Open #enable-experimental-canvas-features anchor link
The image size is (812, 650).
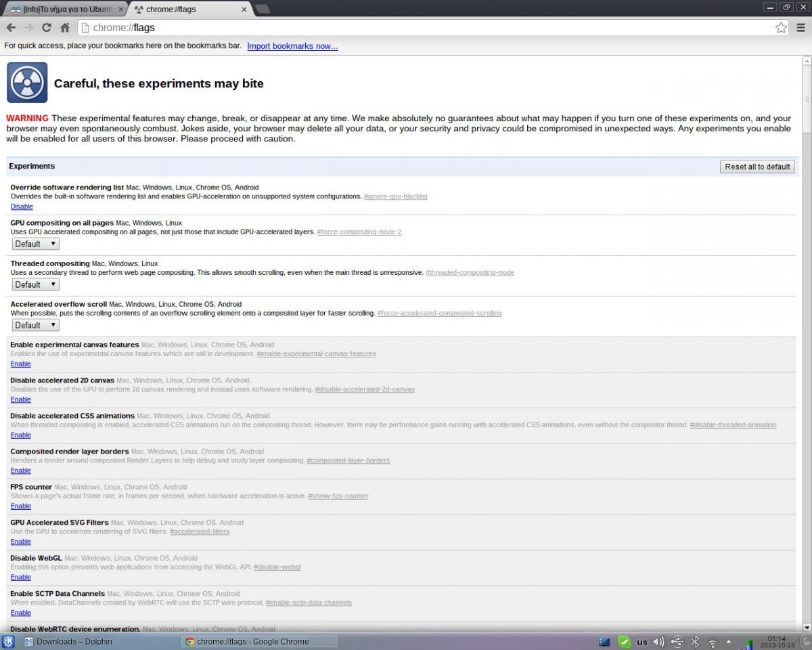tap(317, 354)
